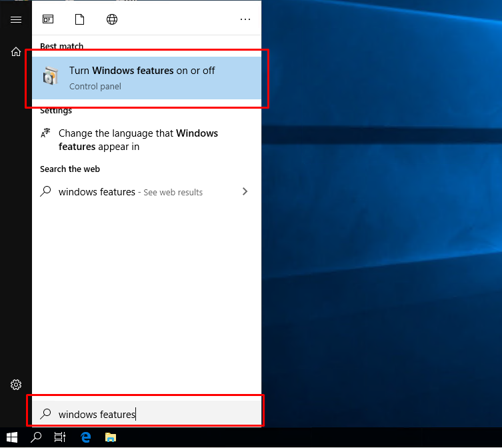This screenshot has height=448, width=502.
Task: Open Task View from the taskbar
Action: (60, 437)
